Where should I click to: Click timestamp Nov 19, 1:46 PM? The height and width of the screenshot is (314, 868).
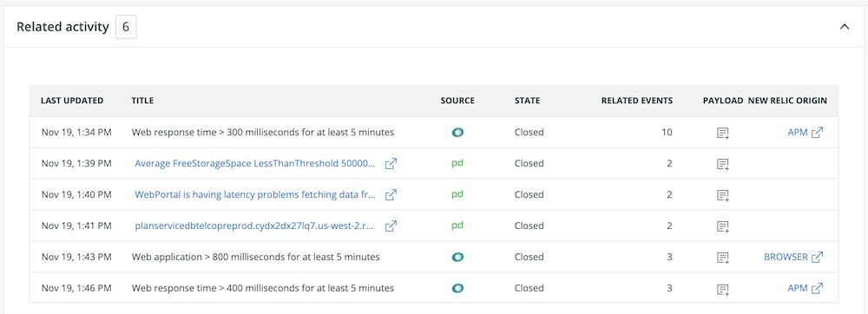pos(76,288)
